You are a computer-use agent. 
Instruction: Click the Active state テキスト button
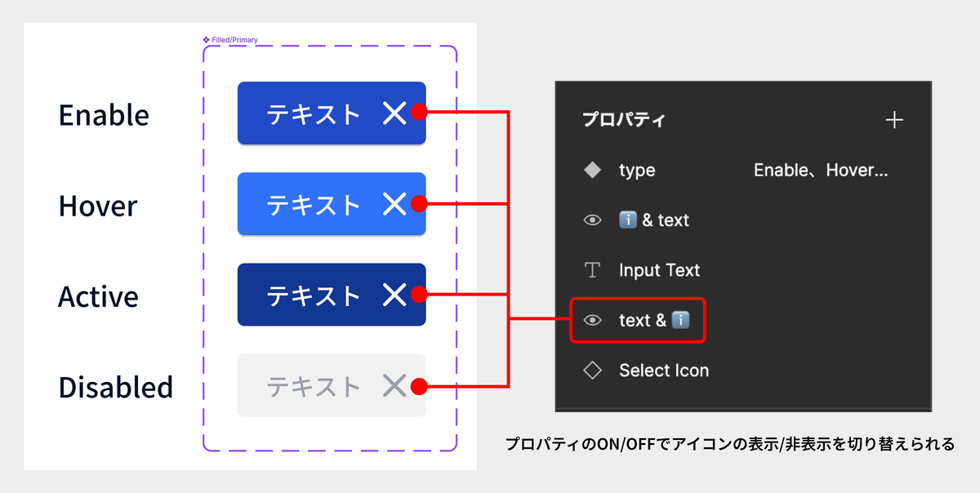pyautogui.click(x=332, y=295)
